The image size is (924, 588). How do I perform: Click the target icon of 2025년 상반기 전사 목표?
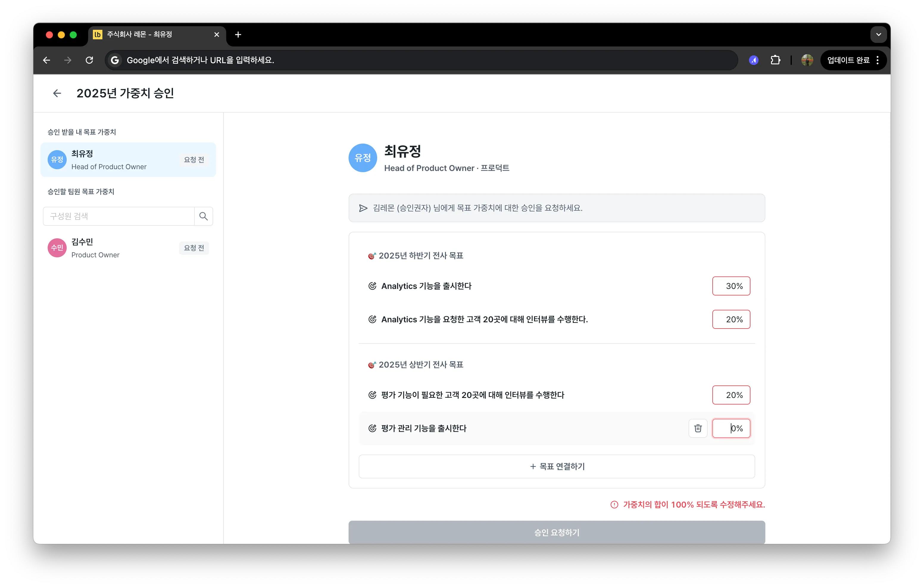tap(372, 365)
